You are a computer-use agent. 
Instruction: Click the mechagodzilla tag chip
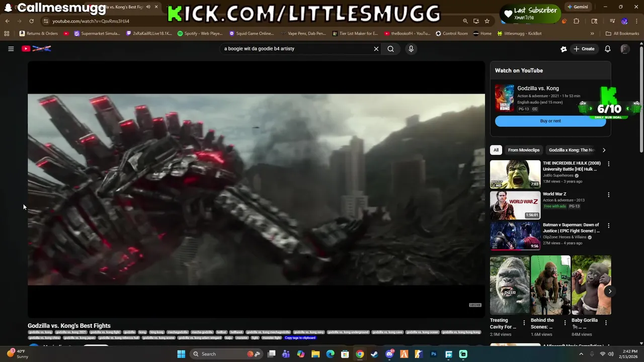point(178,332)
